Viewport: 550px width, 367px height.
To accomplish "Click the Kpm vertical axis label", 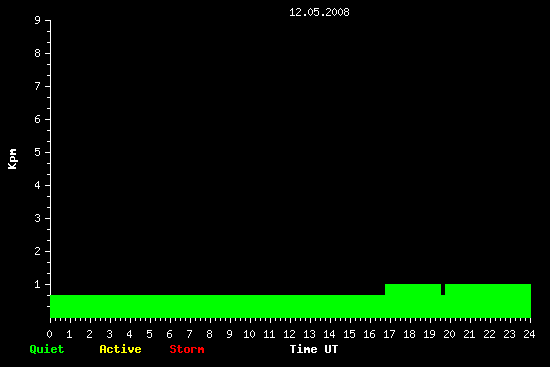I will pos(12,159).
